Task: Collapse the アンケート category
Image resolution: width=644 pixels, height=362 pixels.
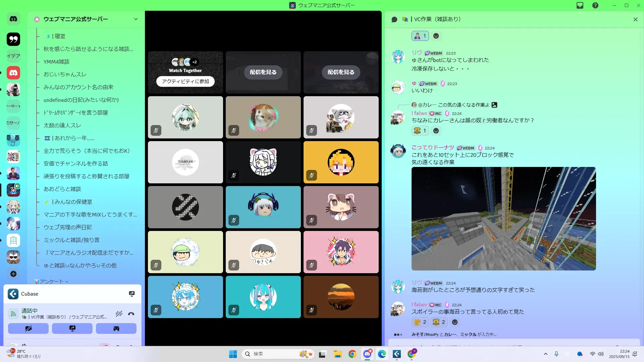Action: coord(51,282)
